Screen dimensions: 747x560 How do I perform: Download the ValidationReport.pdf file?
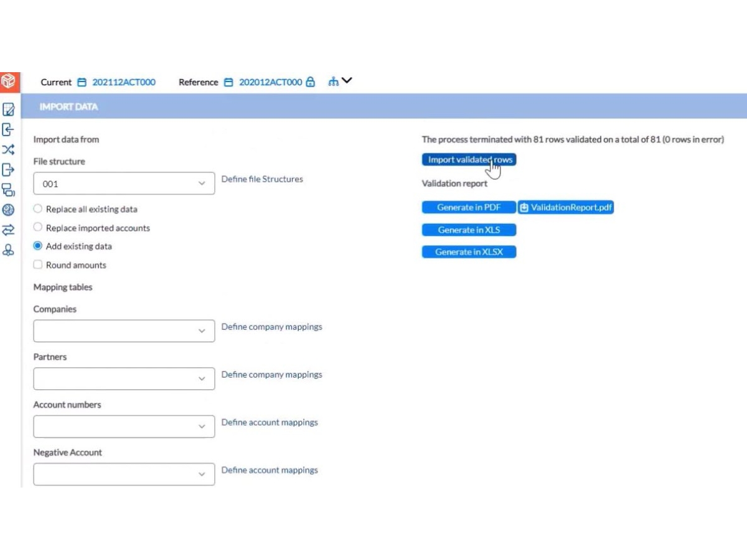click(x=566, y=208)
